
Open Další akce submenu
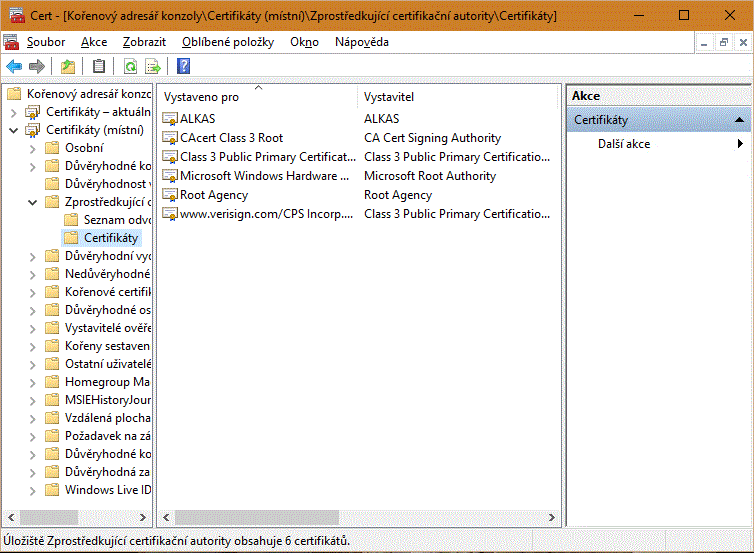pyautogui.click(x=624, y=144)
